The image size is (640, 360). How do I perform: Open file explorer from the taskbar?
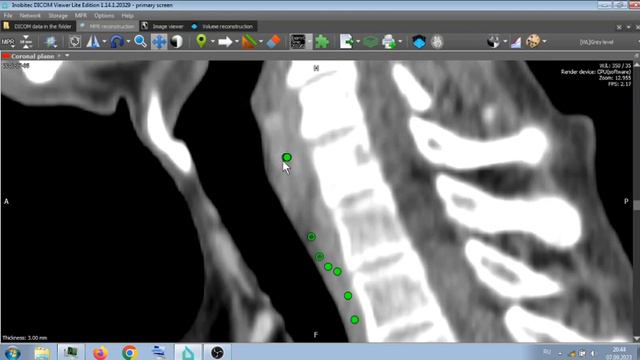pos(42,352)
